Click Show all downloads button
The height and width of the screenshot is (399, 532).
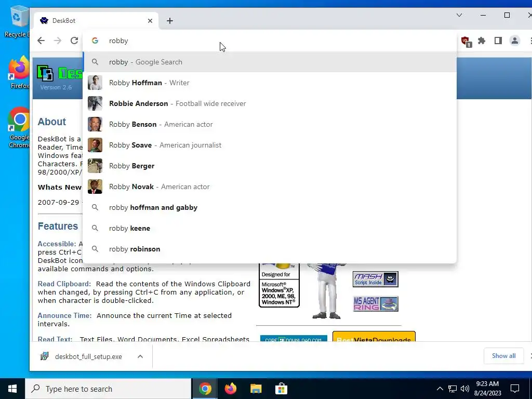tap(503, 356)
